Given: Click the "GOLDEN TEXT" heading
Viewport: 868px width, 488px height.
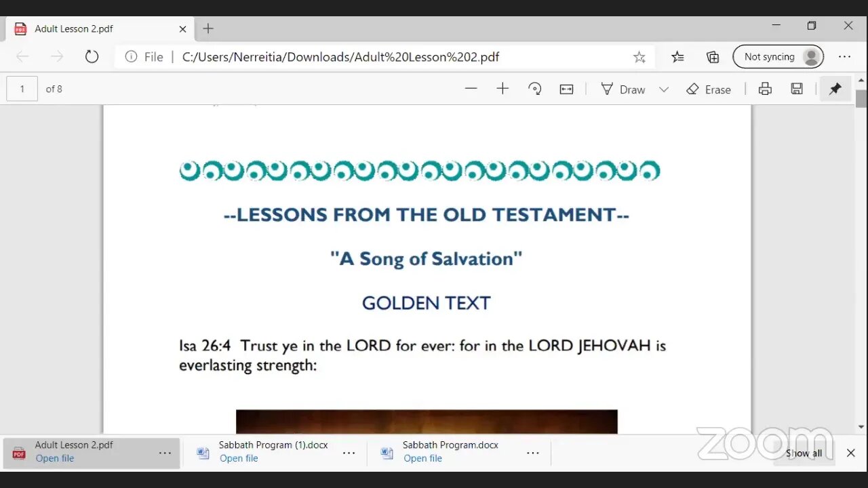Looking at the screenshot, I should coord(426,303).
